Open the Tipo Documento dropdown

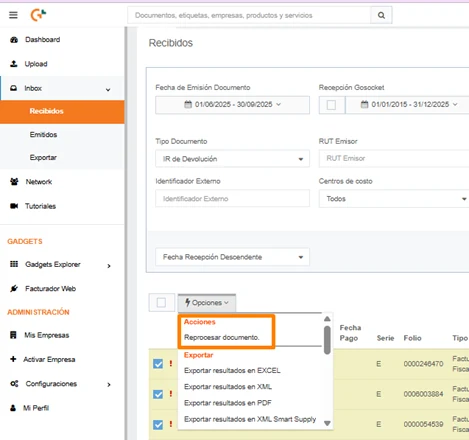[x=232, y=159]
